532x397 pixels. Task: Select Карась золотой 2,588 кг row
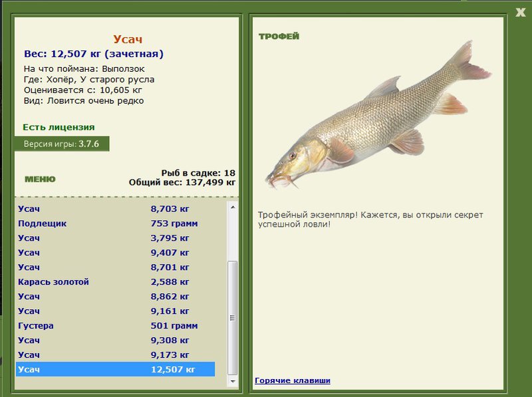pyautogui.click(x=115, y=282)
